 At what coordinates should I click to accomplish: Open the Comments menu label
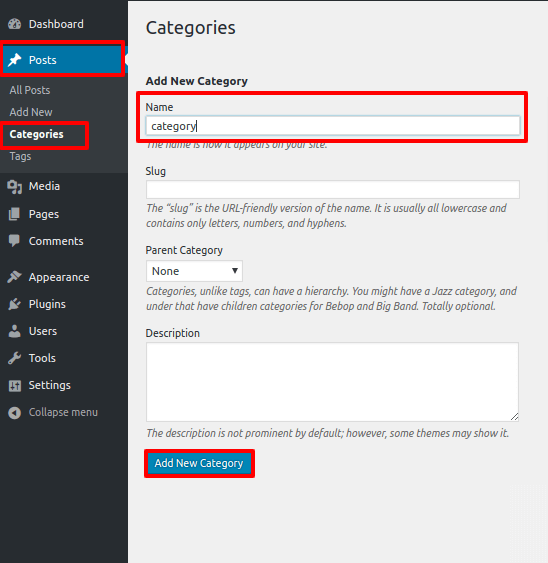[56, 241]
